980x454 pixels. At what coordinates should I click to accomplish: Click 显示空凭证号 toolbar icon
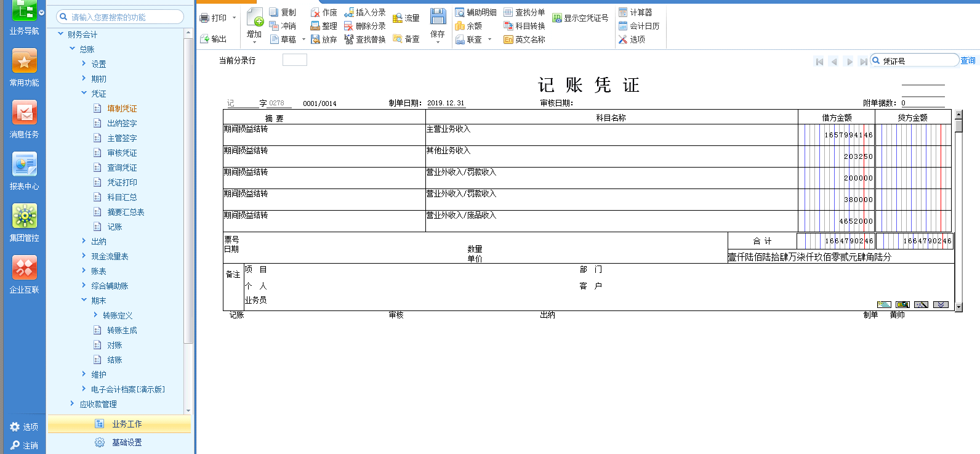557,18
